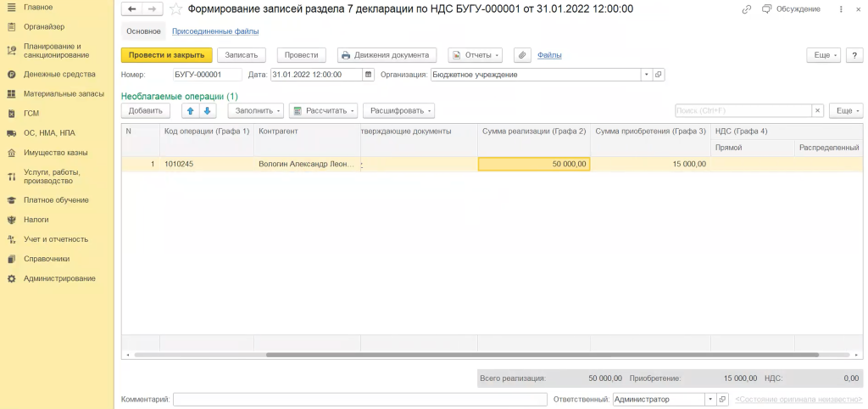Click Код операции (Графа 1) column header
The image size is (868, 409).
[207, 132]
